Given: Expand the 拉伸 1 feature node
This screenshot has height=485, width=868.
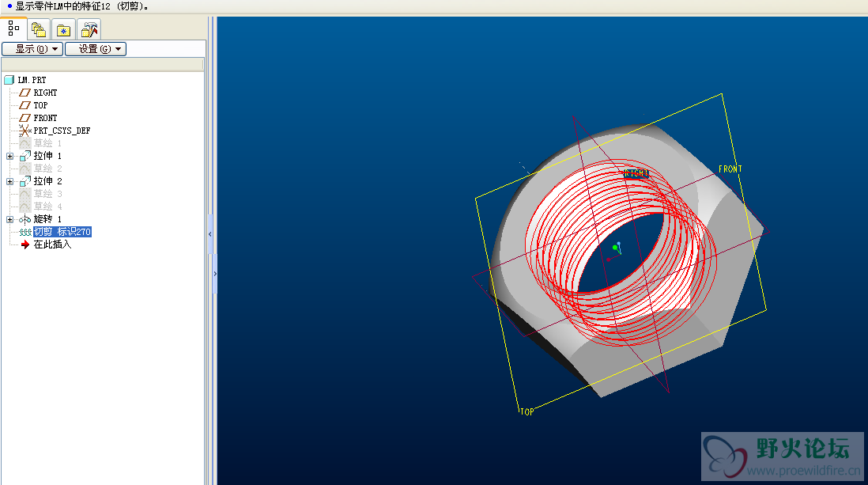Looking at the screenshot, I should (10, 157).
